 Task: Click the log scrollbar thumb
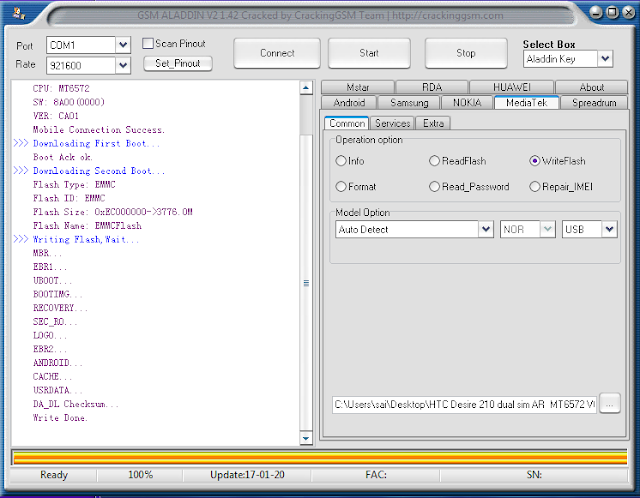point(306,282)
